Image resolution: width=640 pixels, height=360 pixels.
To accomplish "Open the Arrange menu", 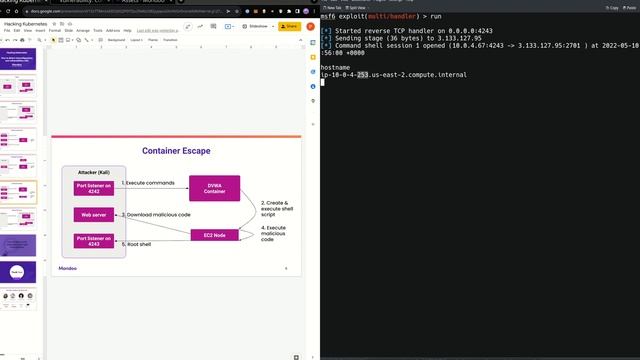I will [83, 31].
